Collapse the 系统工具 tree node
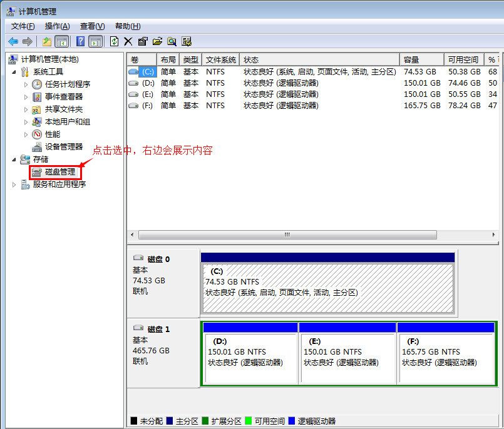 [14, 72]
